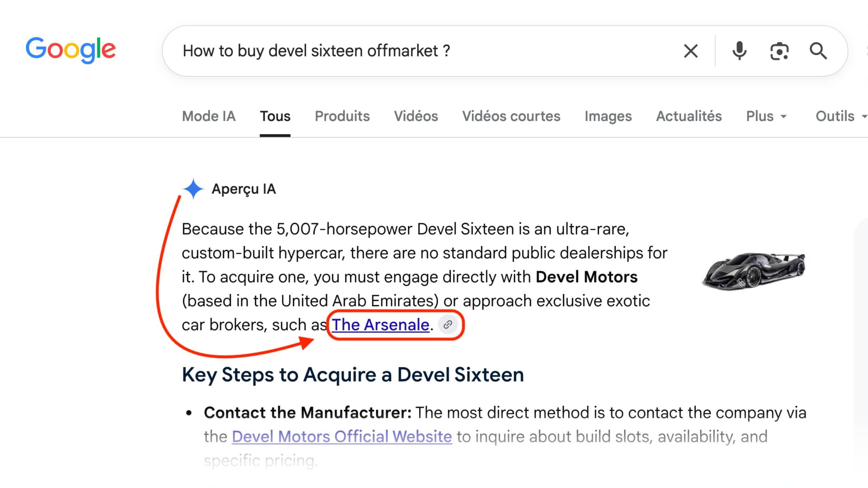Open the Produits tab
Image resolution: width=868 pixels, height=488 pixels.
[x=342, y=116]
